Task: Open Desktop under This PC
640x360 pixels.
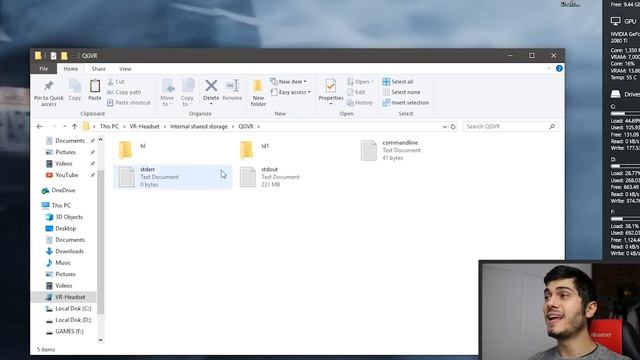Action: pos(61,228)
